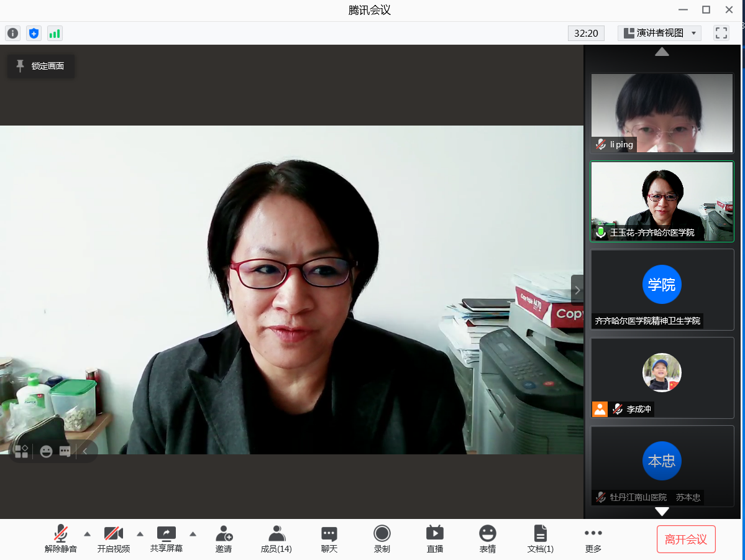Enter full screen mode

tap(721, 33)
